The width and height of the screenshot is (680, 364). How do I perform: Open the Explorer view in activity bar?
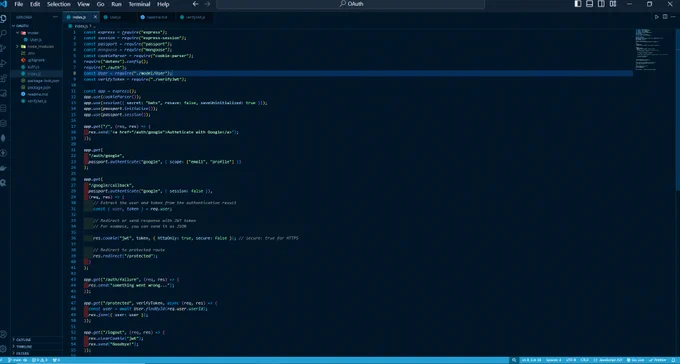(4, 19)
